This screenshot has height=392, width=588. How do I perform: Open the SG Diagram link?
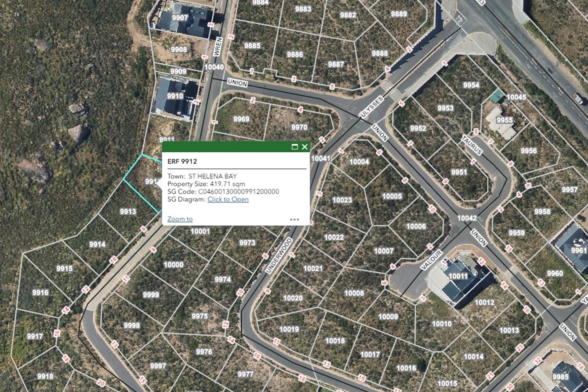pyautogui.click(x=228, y=199)
